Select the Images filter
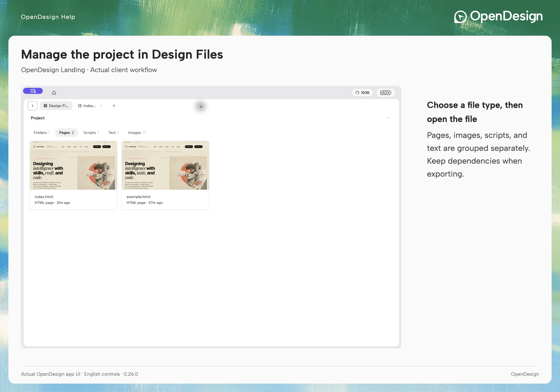Viewport: 560px width, 392px height. tap(137, 132)
